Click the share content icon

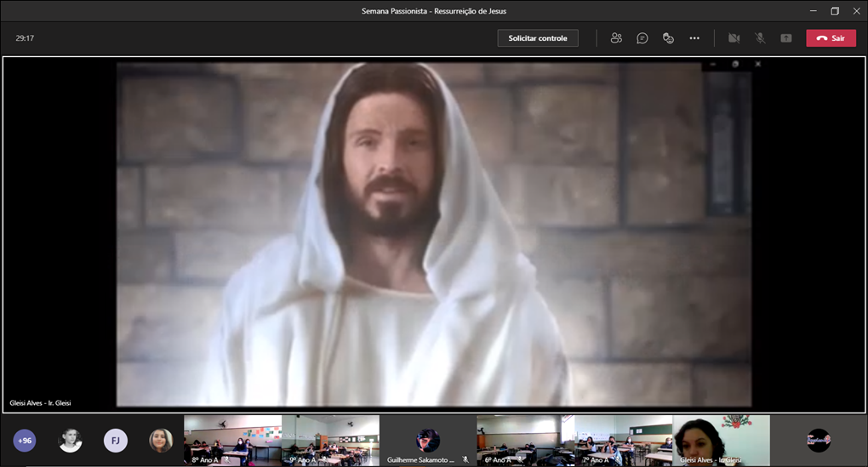(x=786, y=38)
